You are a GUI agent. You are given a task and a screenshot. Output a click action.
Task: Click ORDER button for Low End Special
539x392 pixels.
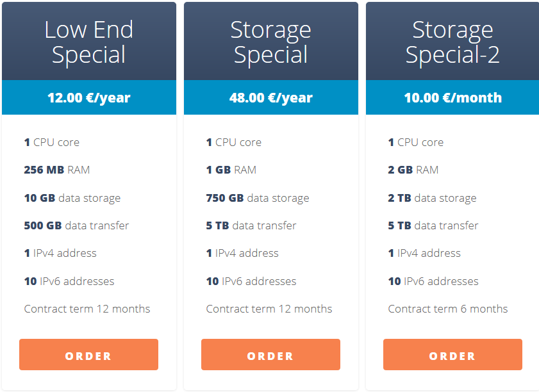[88, 355]
